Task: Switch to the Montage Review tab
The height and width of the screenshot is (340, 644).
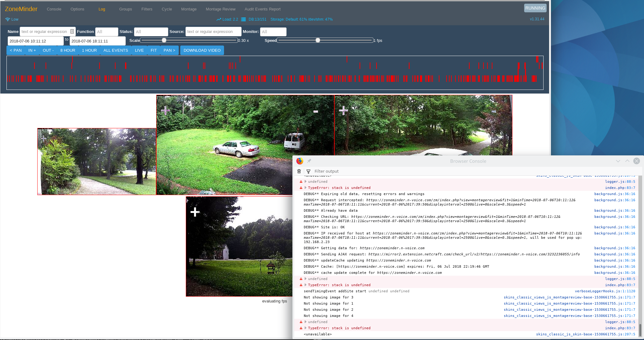Action: [221, 9]
